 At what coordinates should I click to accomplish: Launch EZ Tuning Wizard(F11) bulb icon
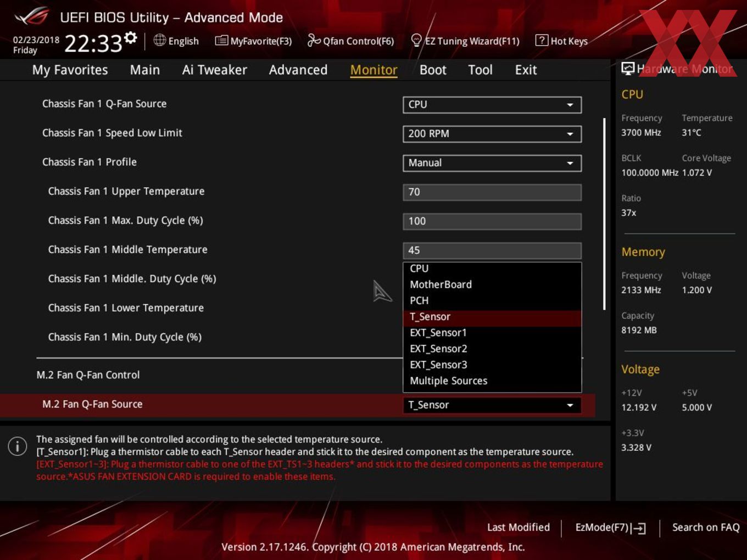[416, 40]
